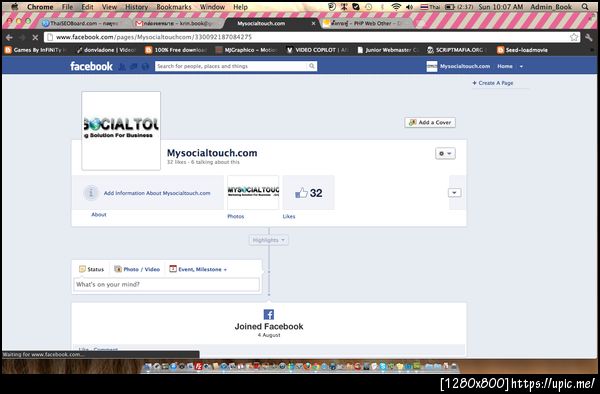Bookmark this page with the star icon
Screen dimensions: 600x394
[x=574, y=37]
